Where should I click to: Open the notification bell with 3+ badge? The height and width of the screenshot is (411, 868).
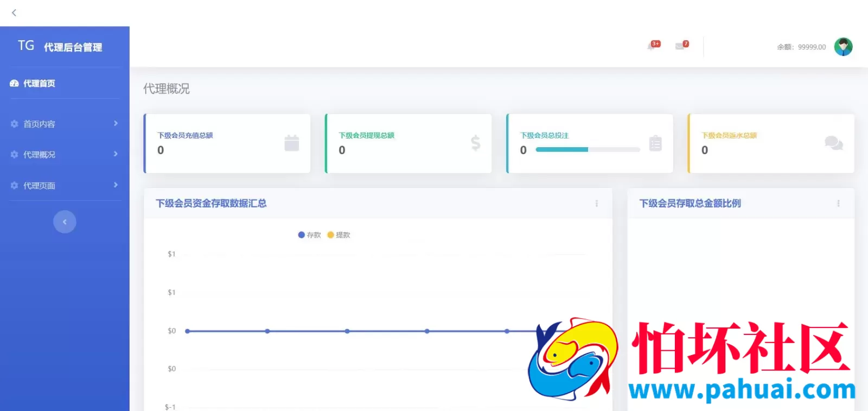tap(653, 46)
